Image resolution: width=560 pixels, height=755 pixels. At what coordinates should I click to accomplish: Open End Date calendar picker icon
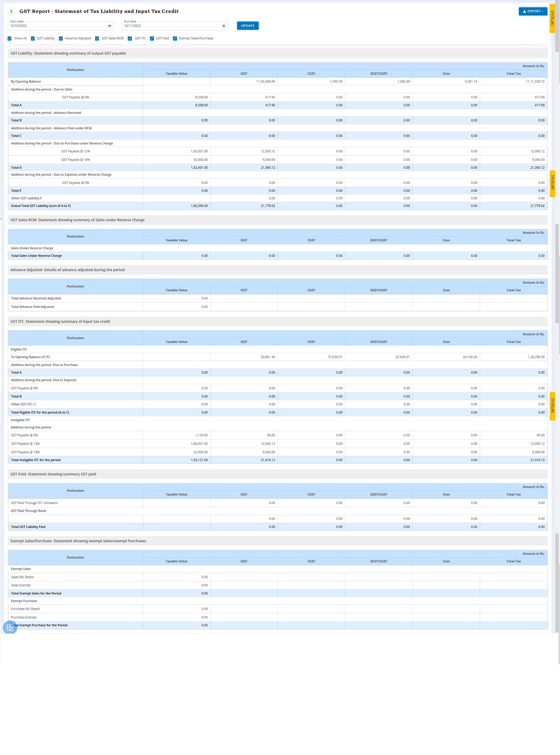click(224, 26)
